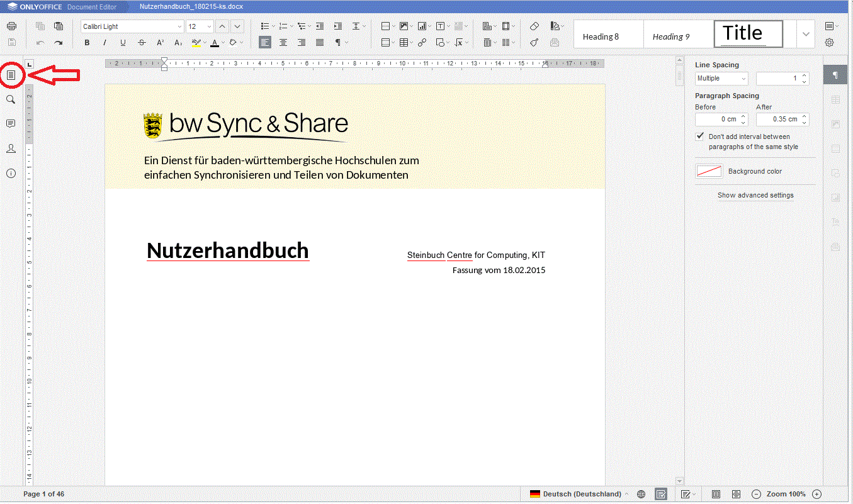Open Line Spacing 'Multiple' dropdown
The image size is (853, 504).
pyautogui.click(x=721, y=79)
